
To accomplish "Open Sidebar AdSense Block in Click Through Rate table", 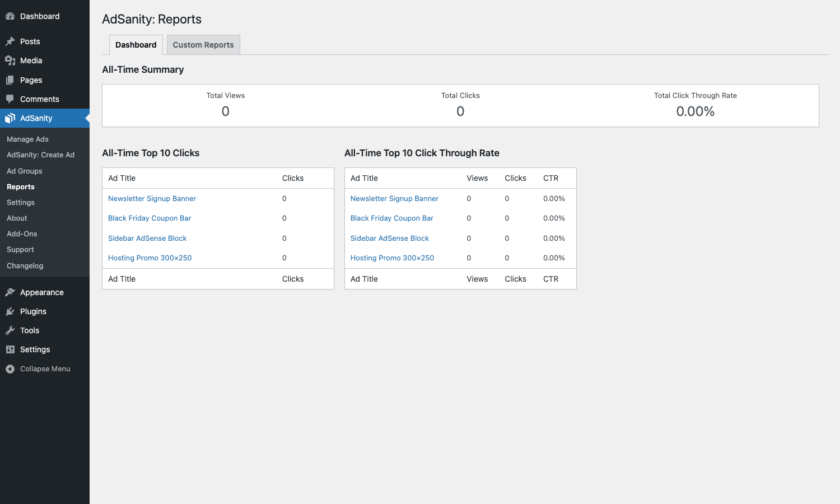I will [390, 238].
